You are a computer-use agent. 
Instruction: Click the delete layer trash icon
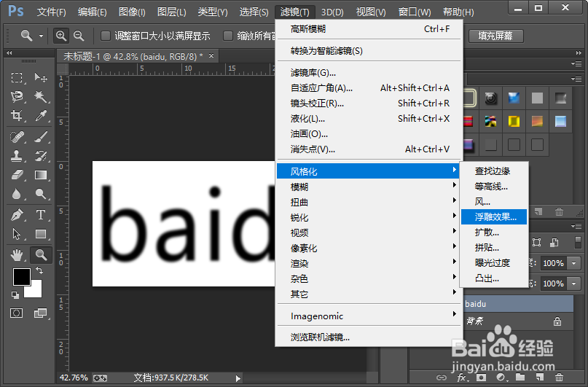tap(559, 378)
